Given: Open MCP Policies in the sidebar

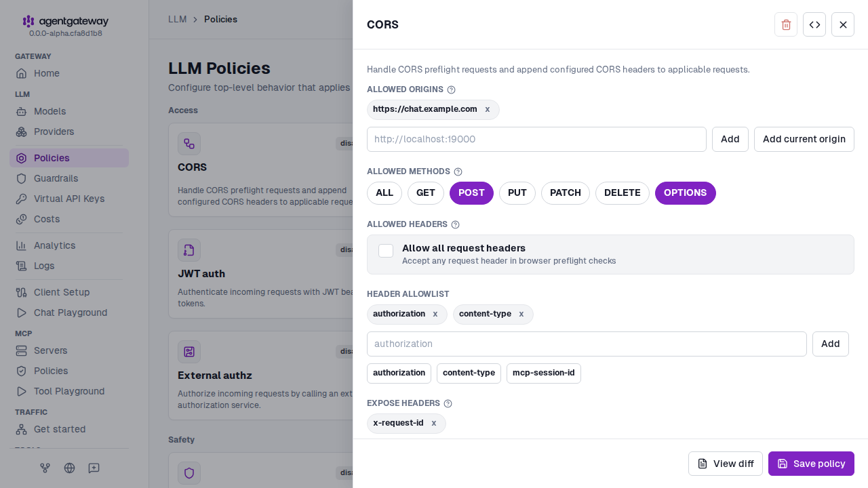Looking at the screenshot, I should [68, 371].
